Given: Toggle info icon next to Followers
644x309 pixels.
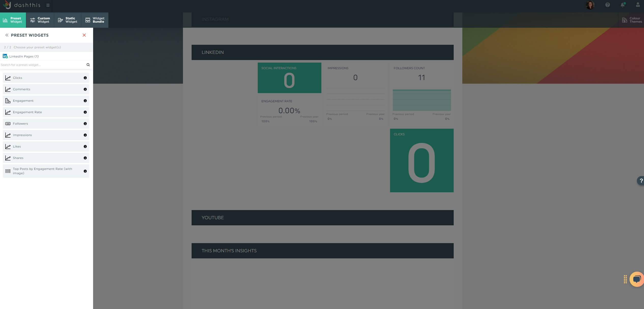Looking at the screenshot, I should (x=85, y=124).
